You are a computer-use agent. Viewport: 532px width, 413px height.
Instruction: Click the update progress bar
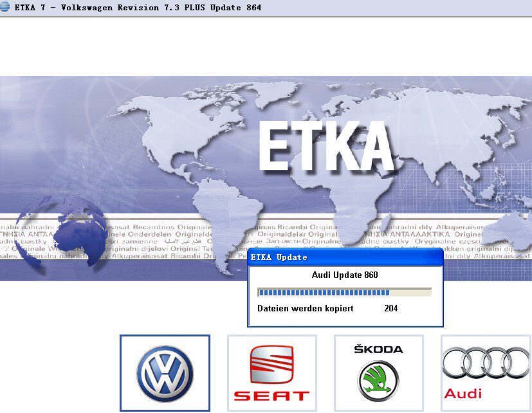345,292
